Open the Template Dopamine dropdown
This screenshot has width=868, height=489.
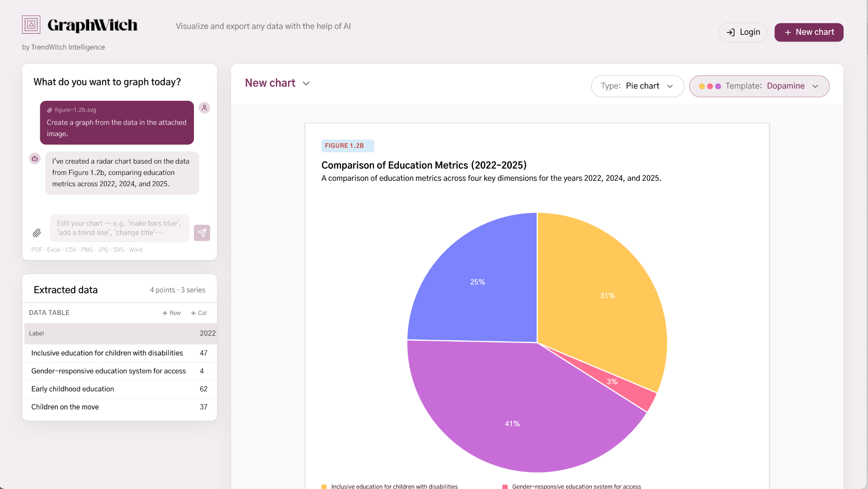(x=759, y=86)
